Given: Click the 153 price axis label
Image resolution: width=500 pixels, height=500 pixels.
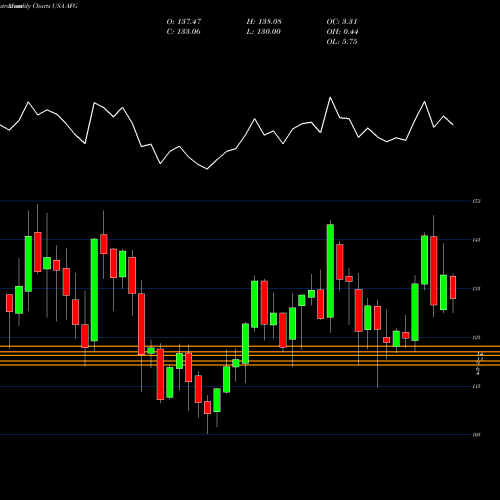Looking at the screenshot, I should click(476, 201).
